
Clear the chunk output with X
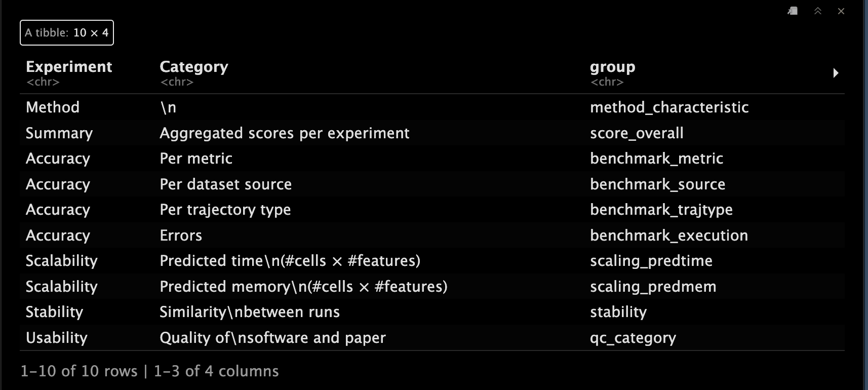pyautogui.click(x=841, y=11)
